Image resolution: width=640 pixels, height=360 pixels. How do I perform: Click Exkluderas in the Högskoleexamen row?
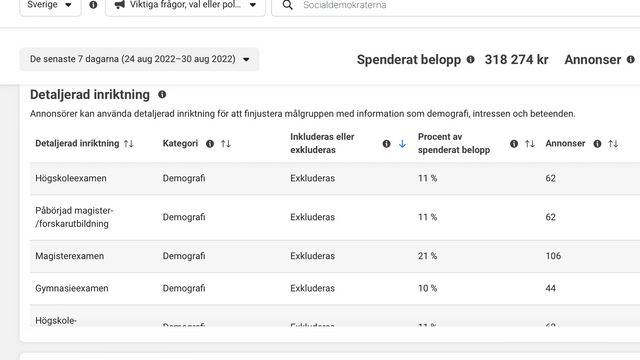[313, 178]
